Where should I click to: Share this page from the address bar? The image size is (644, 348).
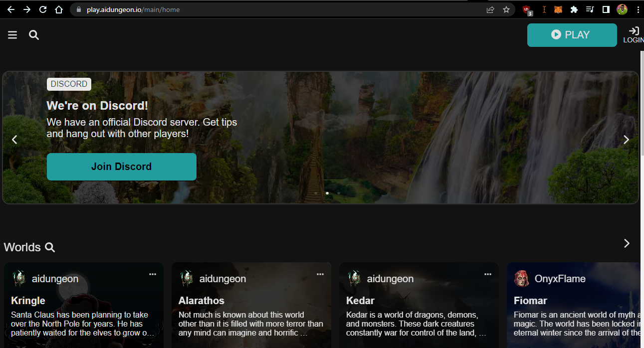[490, 9]
